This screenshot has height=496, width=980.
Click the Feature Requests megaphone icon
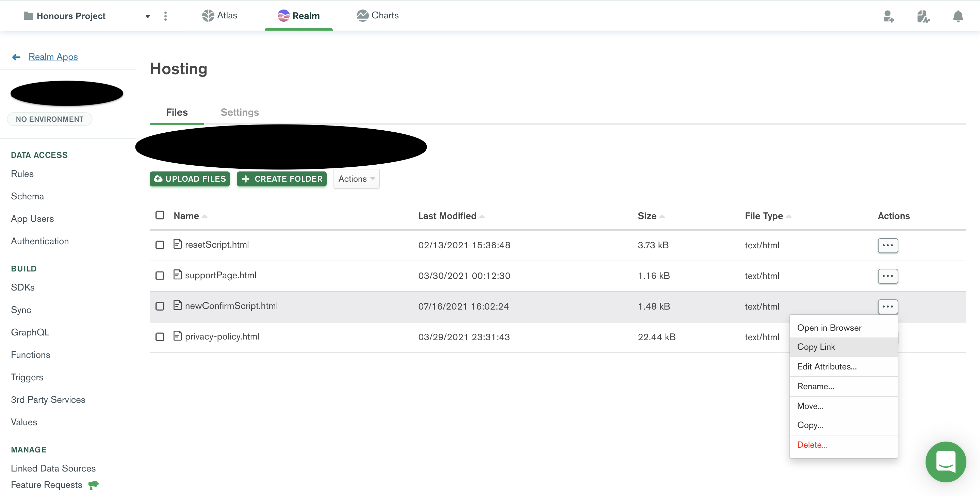tap(93, 484)
